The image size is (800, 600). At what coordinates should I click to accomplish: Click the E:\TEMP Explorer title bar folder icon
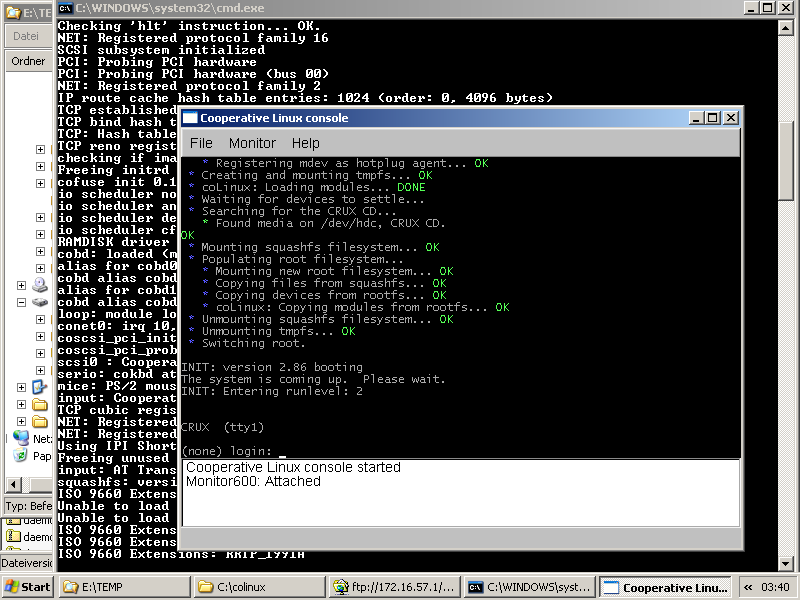(13, 13)
